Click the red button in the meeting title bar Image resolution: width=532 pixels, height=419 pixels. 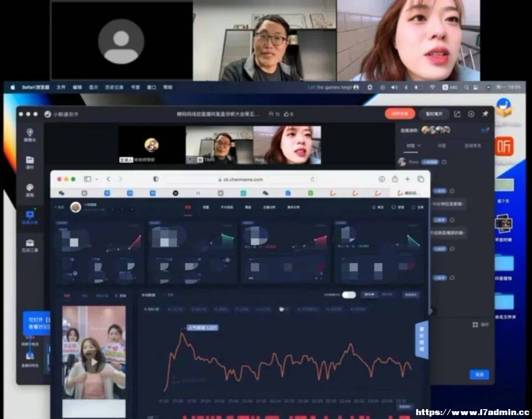pos(399,114)
